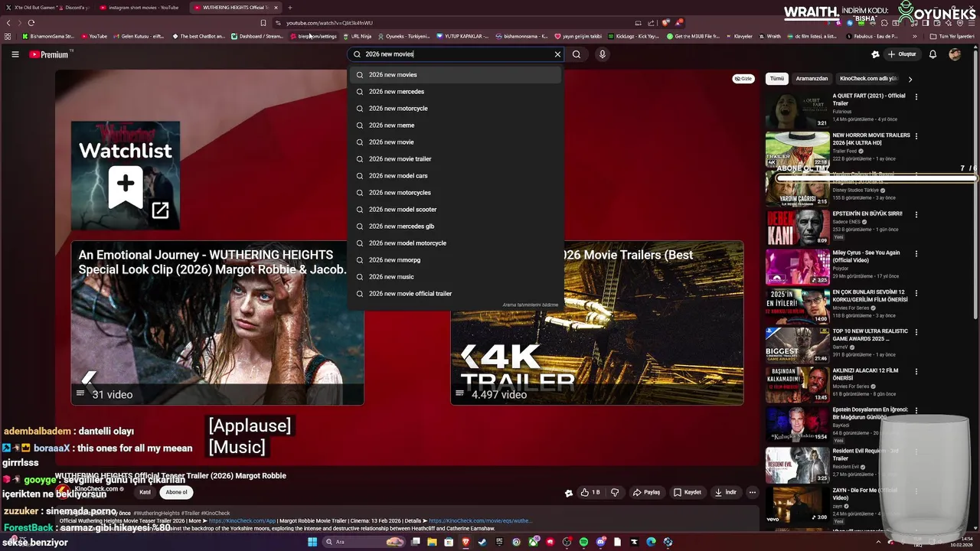Bookmark this page from the address bar

pyautogui.click(x=263, y=23)
